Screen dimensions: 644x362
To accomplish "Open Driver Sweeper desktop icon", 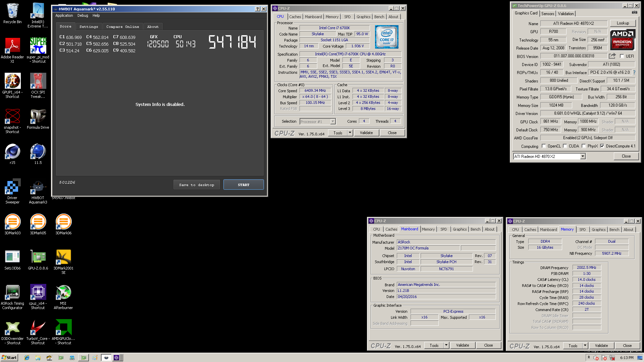I will tap(12, 191).
